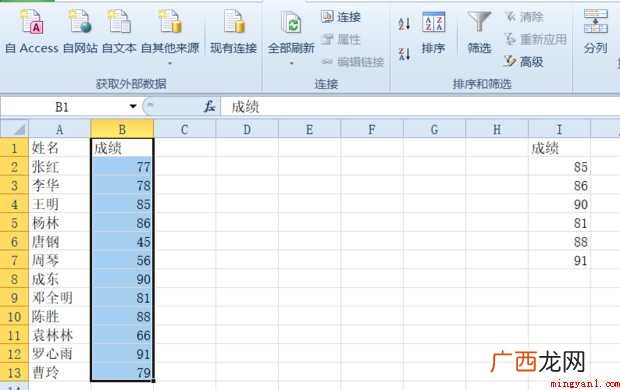
Task: Sort ascending A to Z icon
Action: point(404,24)
